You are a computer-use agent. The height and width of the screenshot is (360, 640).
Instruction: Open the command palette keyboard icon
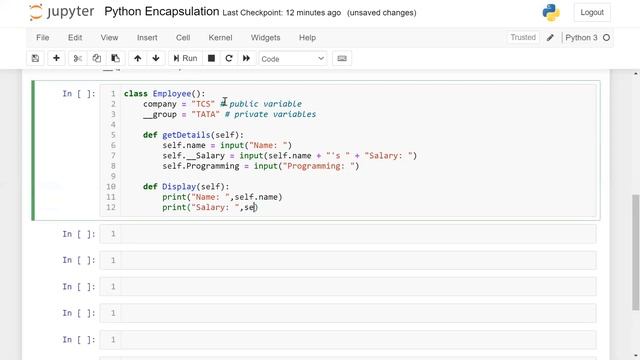coord(342,58)
